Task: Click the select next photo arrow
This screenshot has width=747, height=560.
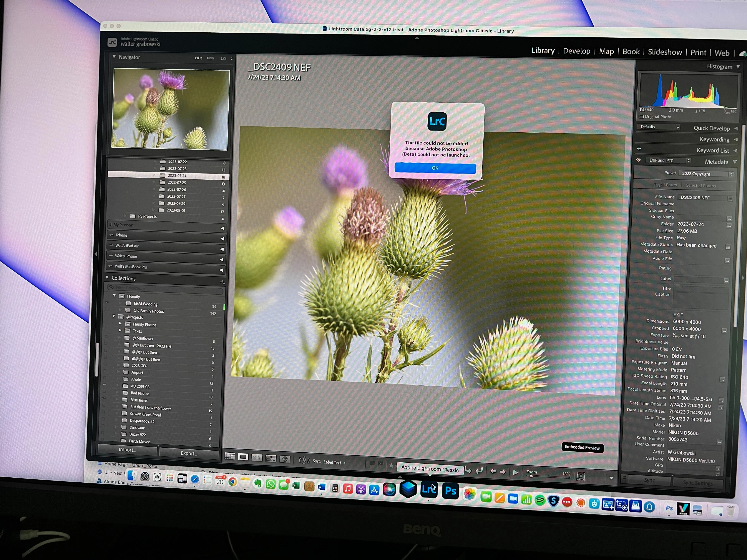Action: (503, 472)
